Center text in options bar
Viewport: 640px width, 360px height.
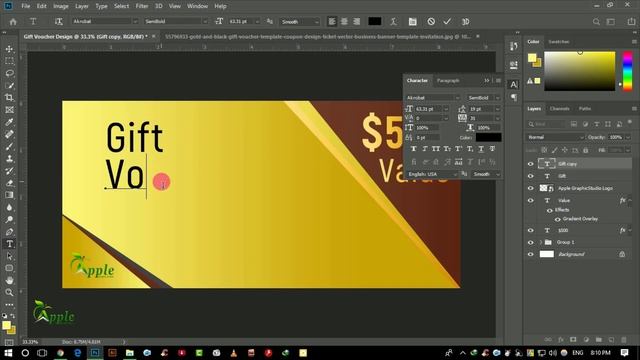pyautogui.click(x=344, y=22)
